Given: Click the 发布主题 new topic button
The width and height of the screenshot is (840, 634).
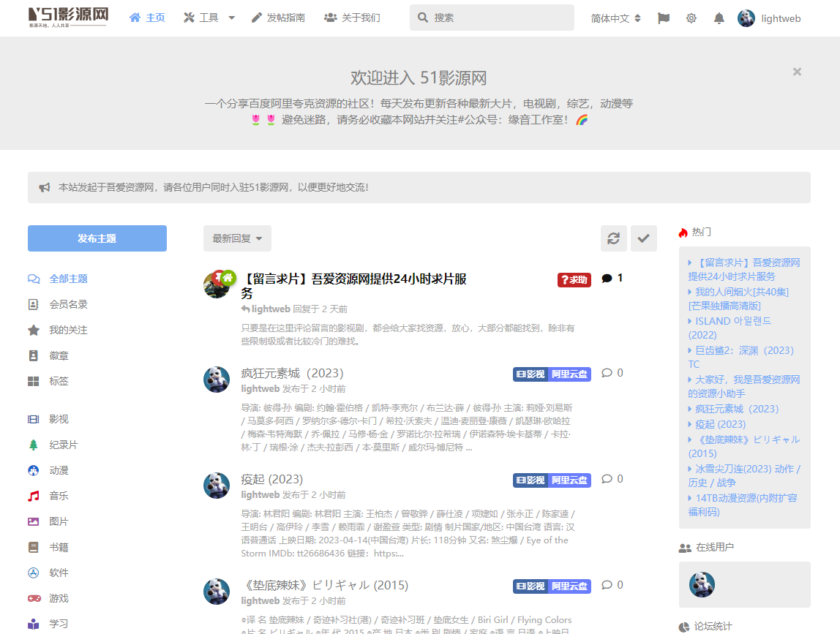Looking at the screenshot, I should point(97,238).
